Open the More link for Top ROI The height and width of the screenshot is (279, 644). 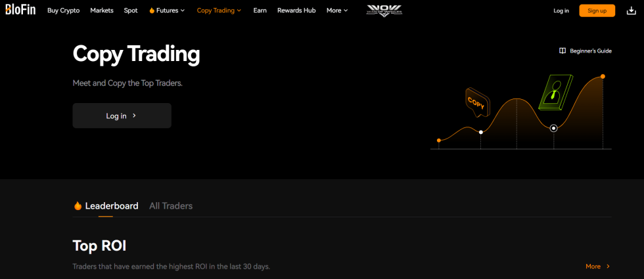597,267
